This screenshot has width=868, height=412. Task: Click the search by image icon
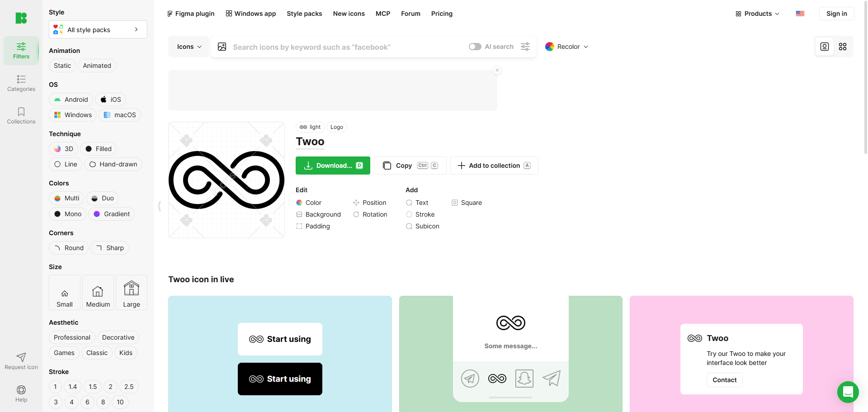222,47
